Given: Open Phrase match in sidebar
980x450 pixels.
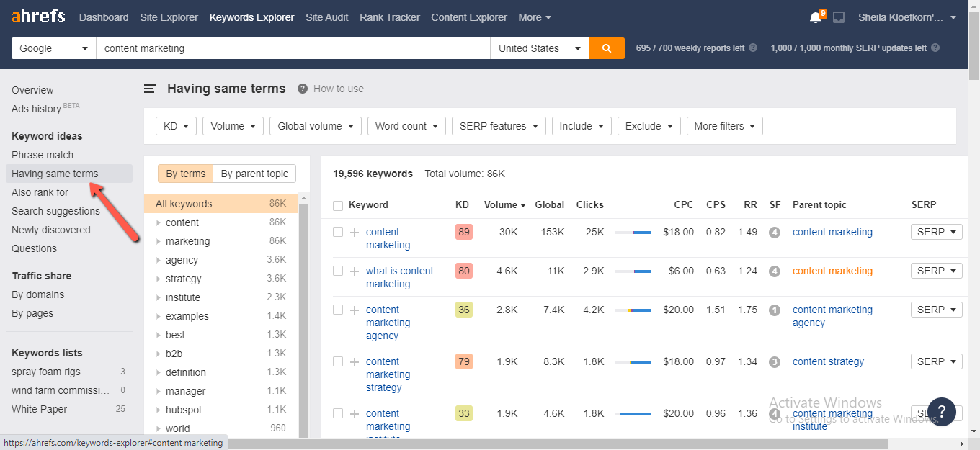Looking at the screenshot, I should point(43,155).
